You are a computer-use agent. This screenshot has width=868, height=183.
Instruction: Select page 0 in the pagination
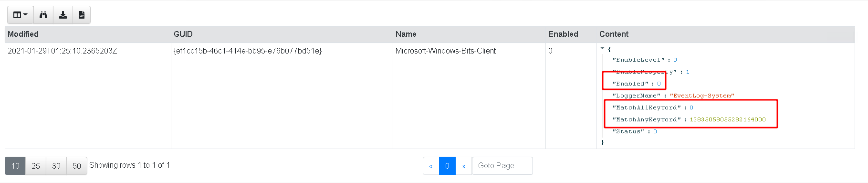pos(447,166)
